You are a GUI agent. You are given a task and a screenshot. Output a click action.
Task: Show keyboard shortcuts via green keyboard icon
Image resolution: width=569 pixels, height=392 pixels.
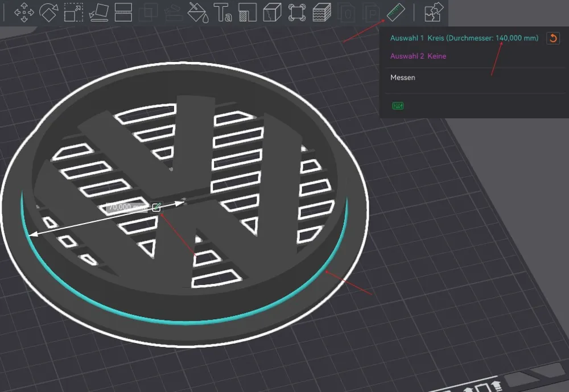(x=398, y=106)
